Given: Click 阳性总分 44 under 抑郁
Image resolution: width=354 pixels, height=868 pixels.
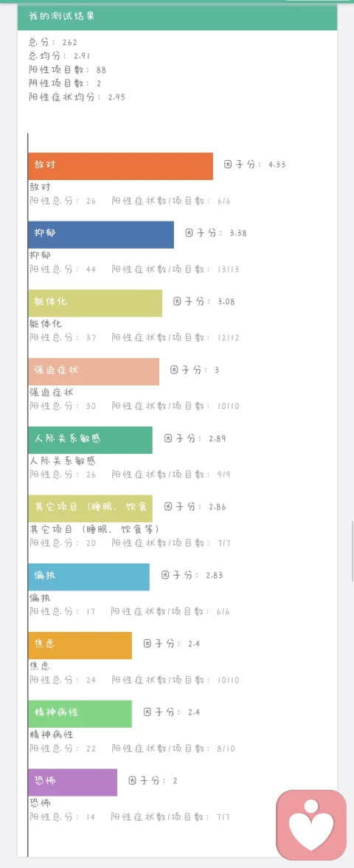Looking at the screenshot, I should click(63, 269).
